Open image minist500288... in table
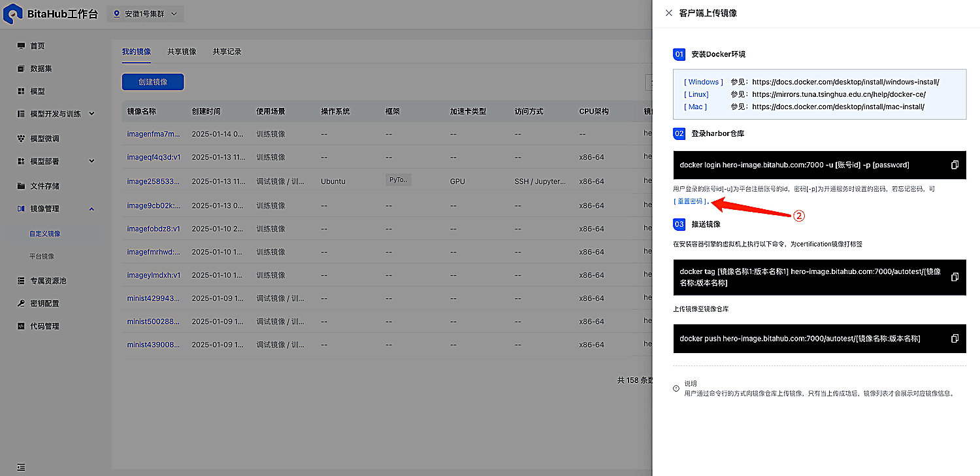Screen dimensions: 980x476 point(153,322)
